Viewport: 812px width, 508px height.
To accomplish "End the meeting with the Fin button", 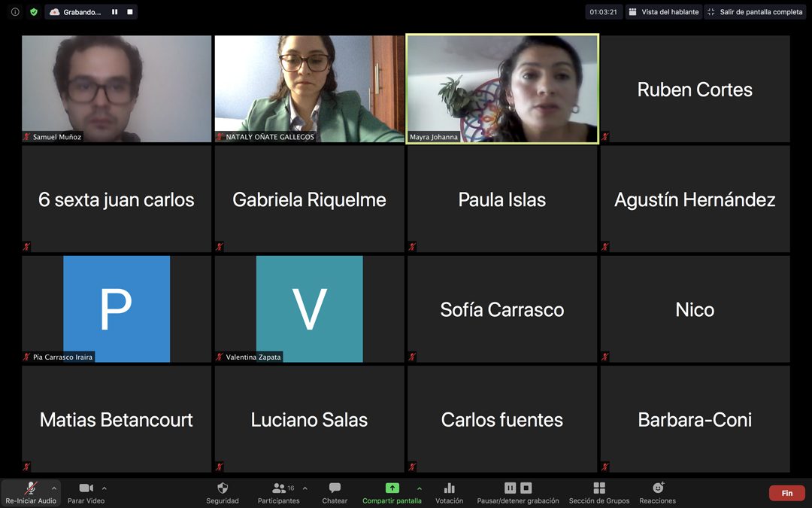I will pos(786,493).
